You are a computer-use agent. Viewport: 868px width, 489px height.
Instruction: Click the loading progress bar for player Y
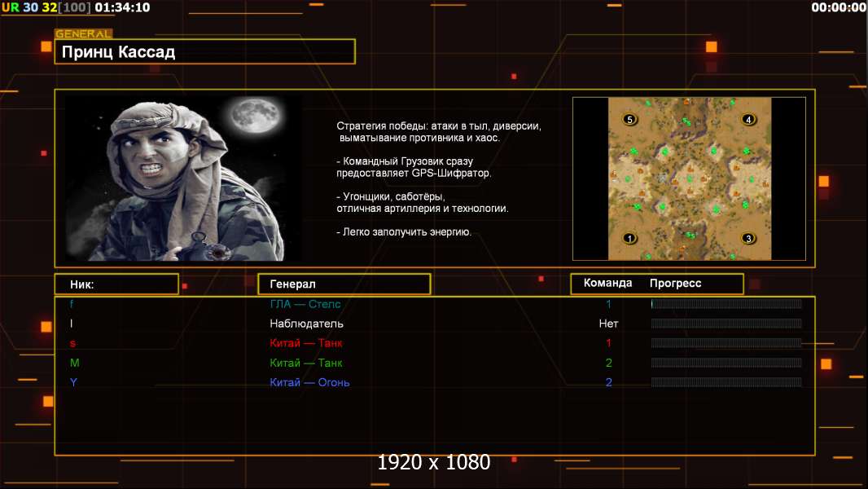click(726, 382)
